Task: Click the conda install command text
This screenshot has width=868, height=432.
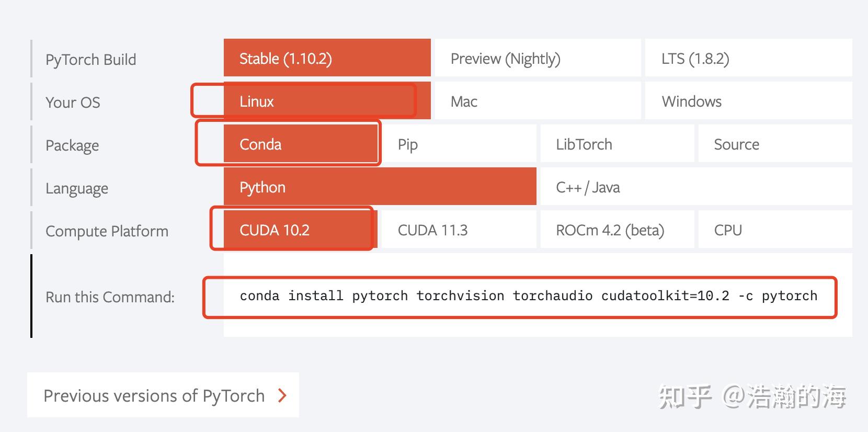Action: pyautogui.click(x=528, y=296)
